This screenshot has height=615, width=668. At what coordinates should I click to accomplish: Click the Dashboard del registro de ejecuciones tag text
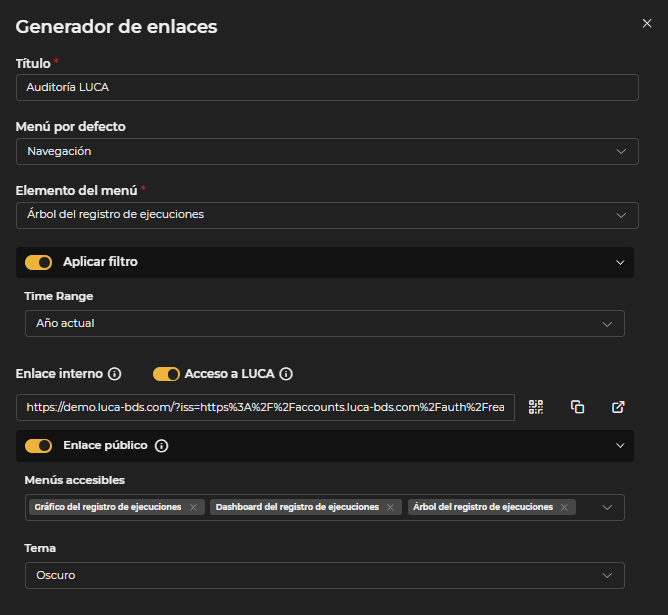297,507
